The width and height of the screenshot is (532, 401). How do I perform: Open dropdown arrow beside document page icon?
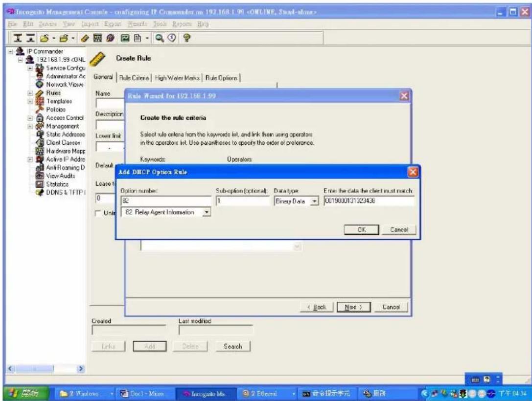(147, 38)
